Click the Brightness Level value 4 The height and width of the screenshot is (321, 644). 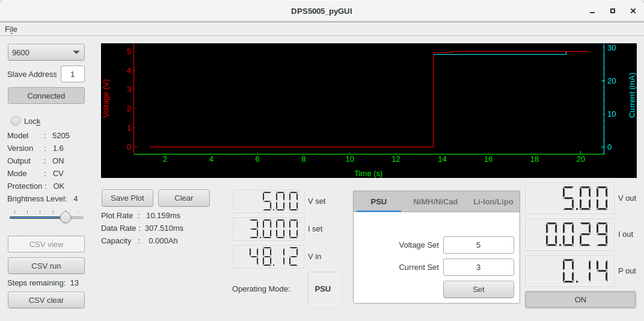(x=76, y=199)
